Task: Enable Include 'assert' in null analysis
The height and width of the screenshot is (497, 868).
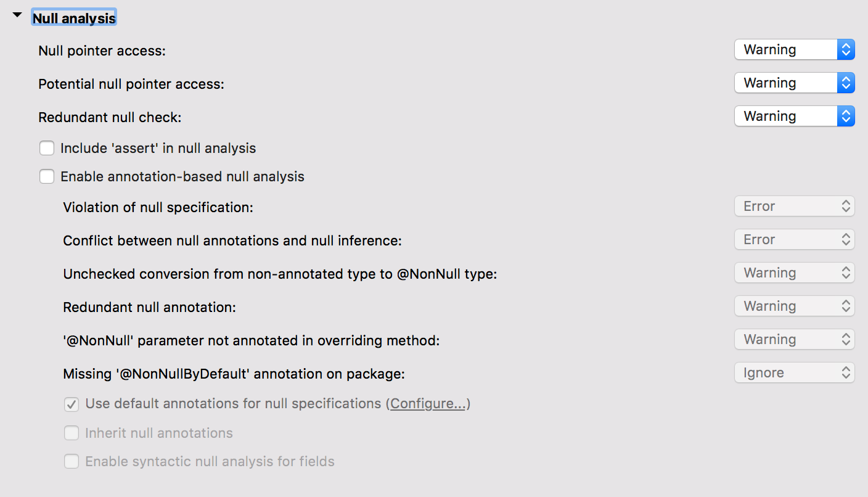Action: pyautogui.click(x=47, y=149)
